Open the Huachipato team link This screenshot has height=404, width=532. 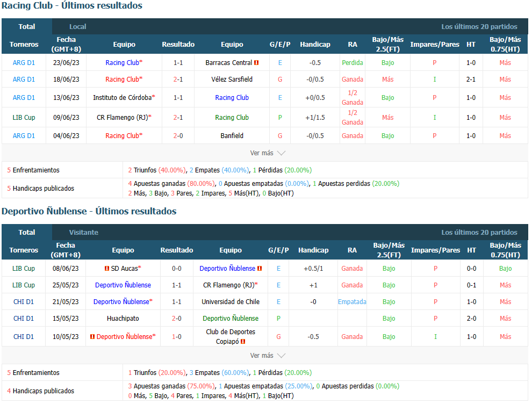coord(123,319)
